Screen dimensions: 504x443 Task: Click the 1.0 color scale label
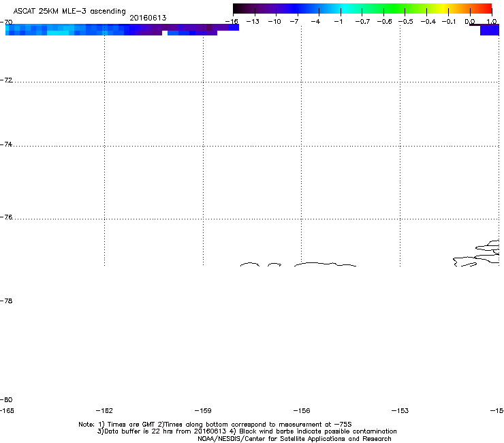pyautogui.click(x=492, y=22)
